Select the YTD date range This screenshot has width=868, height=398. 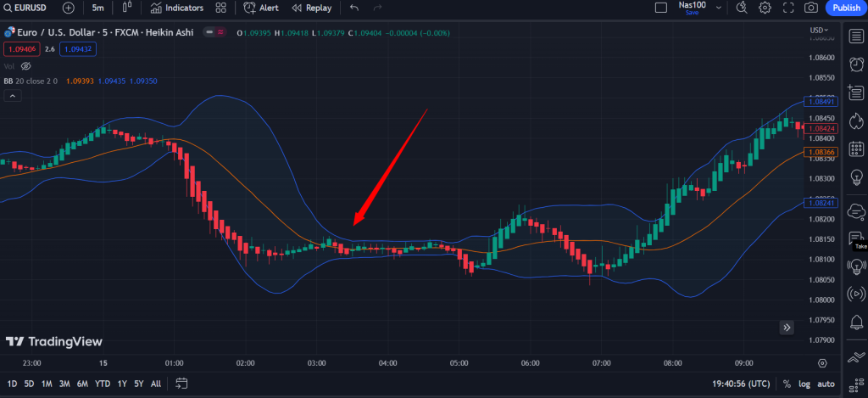click(104, 384)
